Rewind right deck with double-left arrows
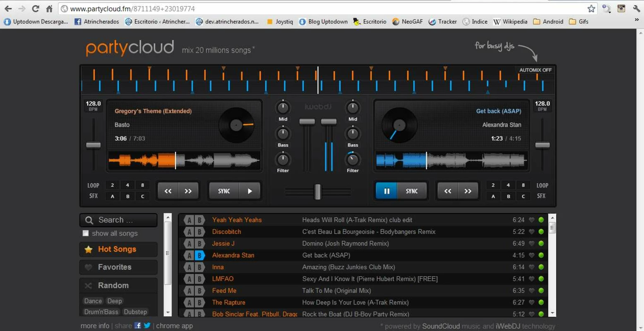The image size is (644, 331). point(448,191)
